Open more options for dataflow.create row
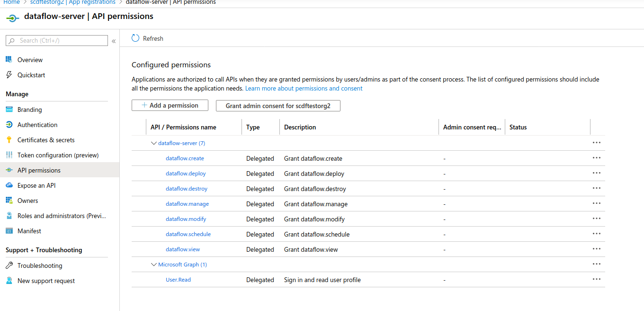Image resolution: width=644 pixels, height=311 pixels. coord(596,158)
